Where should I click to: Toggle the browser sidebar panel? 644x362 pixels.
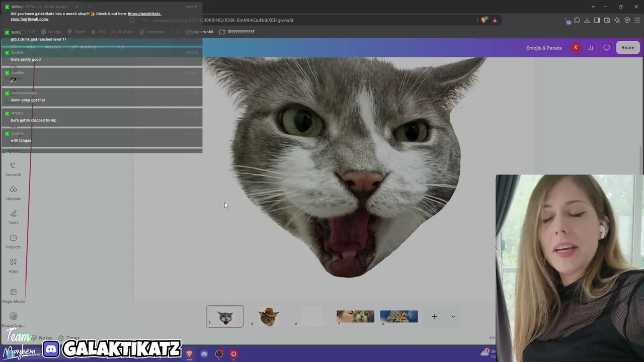tap(597, 20)
